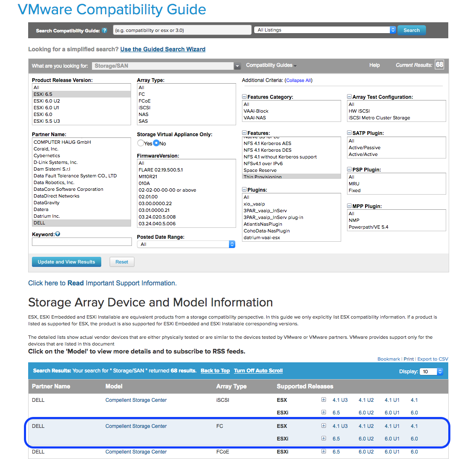Click the Back to Top link
This screenshot has width=476, height=459.
(x=215, y=371)
